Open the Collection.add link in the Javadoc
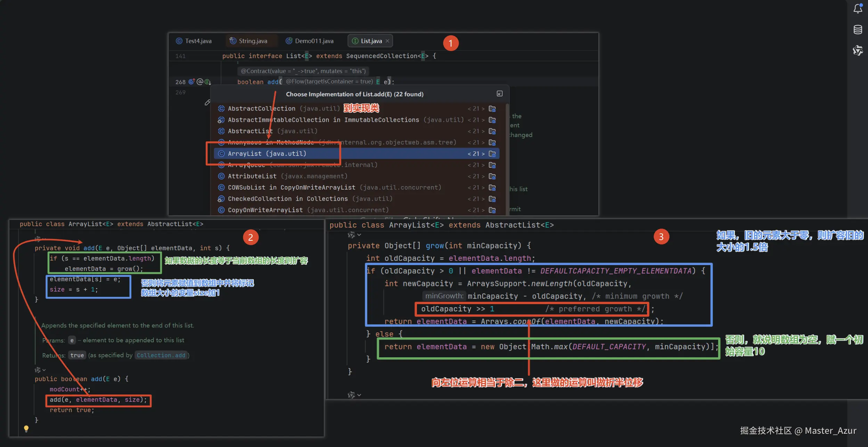The image size is (868, 447). click(x=161, y=355)
